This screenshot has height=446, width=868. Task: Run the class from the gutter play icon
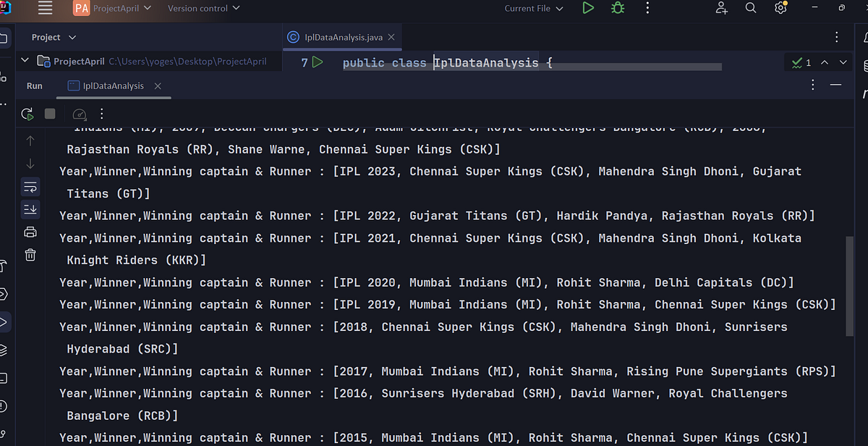318,62
